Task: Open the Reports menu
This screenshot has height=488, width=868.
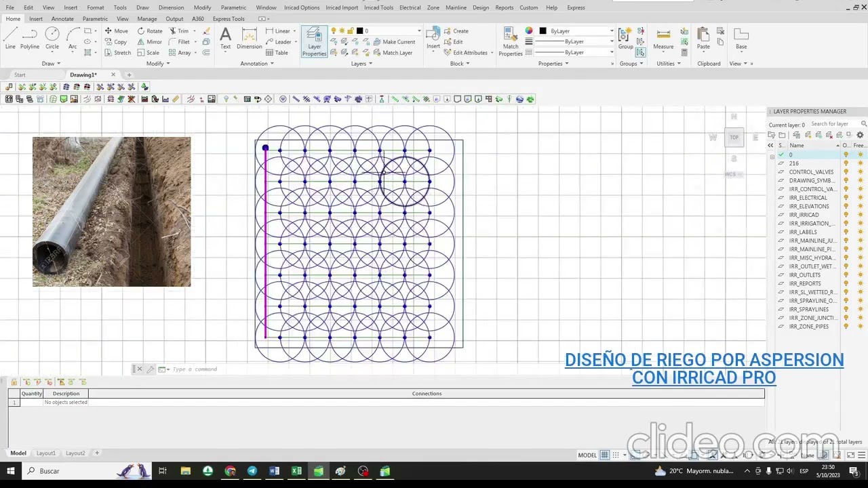Action: click(x=505, y=7)
